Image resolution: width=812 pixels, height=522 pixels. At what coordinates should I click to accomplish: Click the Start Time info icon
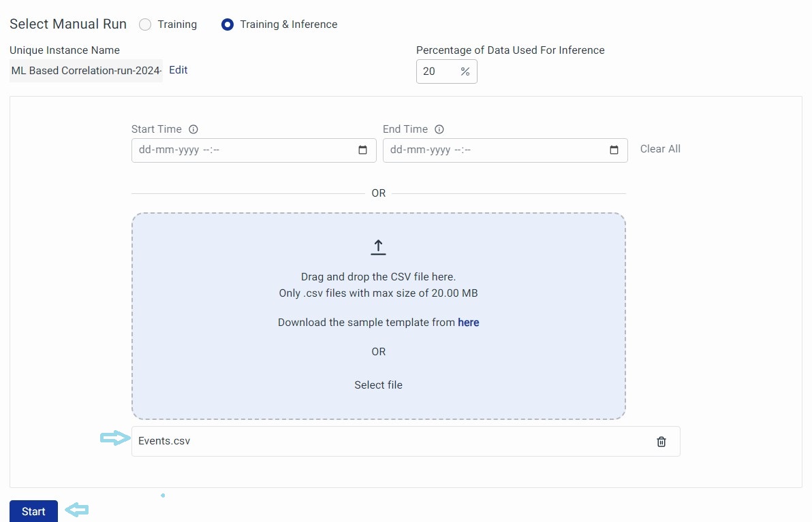(193, 129)
